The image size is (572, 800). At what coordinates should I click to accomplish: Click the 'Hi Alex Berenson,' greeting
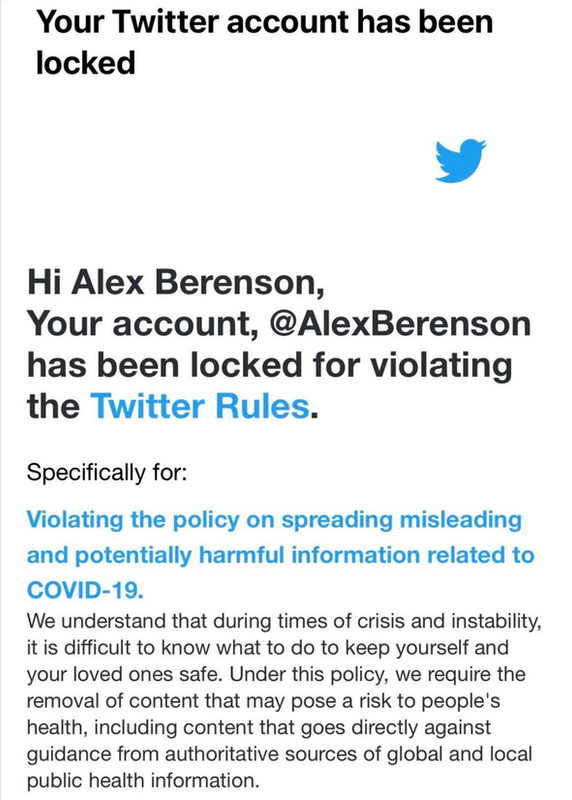pos(176,282)
